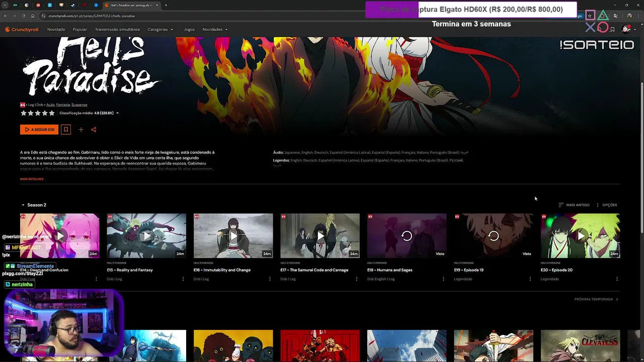Open the Season 2 season selector
The image size is (644, 362).
pyautogui.click(x=34, y=205)
